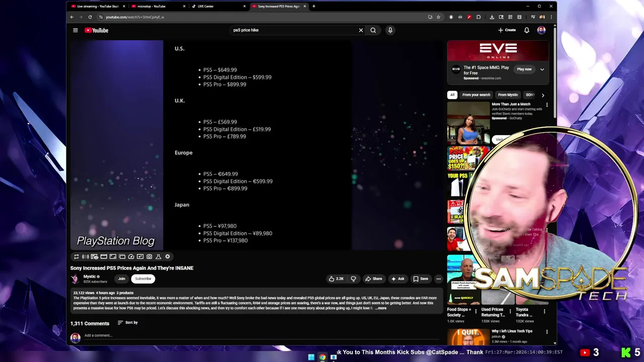Screen dimensions: 644x362
Task: Click the Create button
Action: click(x=507, y=30)
